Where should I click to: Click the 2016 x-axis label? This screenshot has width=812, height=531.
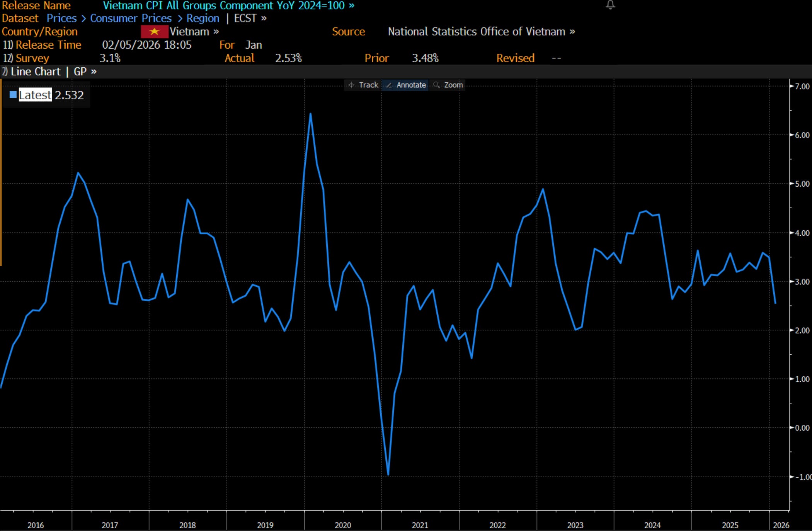pos(36,525)
